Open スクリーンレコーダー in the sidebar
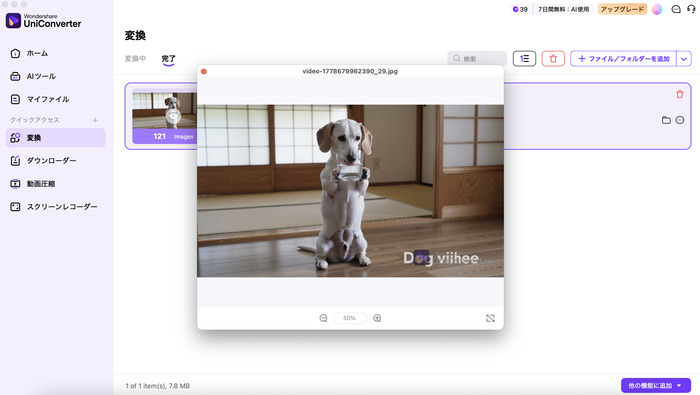 (x=54, y=207)
